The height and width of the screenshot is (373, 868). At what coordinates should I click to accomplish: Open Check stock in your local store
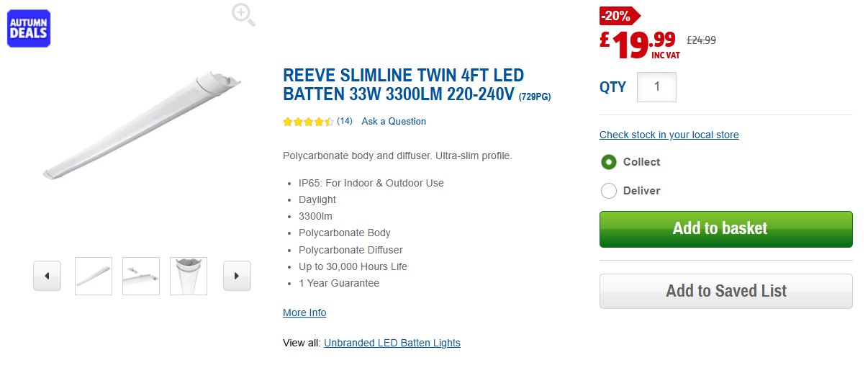pyautogui.click(x=669, y=135)
